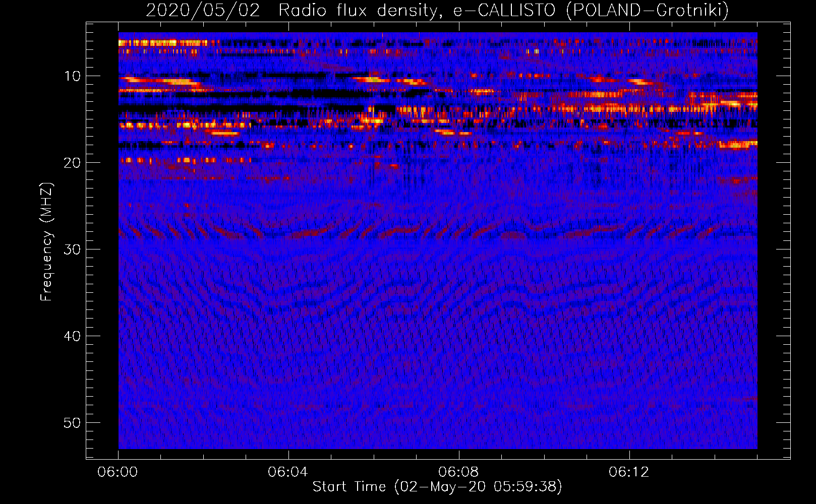Click the 'e-CALLISTO (POLAND-Grotniki)' station name

tap(591, 10)
